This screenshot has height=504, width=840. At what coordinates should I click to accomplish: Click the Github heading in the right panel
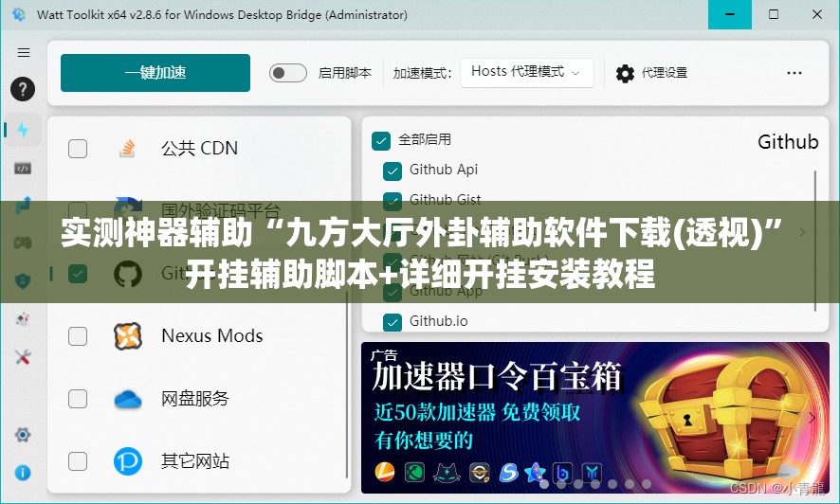(788, 142)
